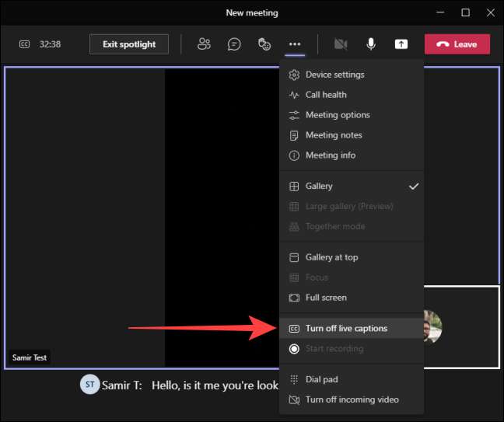
Task: Open Meeting notes
Action: pos(333,135)
